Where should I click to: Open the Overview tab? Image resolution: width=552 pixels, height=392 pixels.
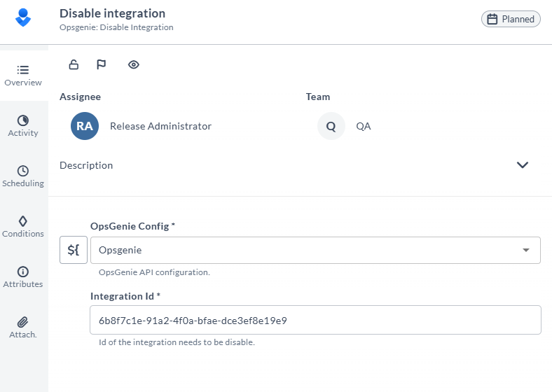pyautogui.click(x=23, y=76)
